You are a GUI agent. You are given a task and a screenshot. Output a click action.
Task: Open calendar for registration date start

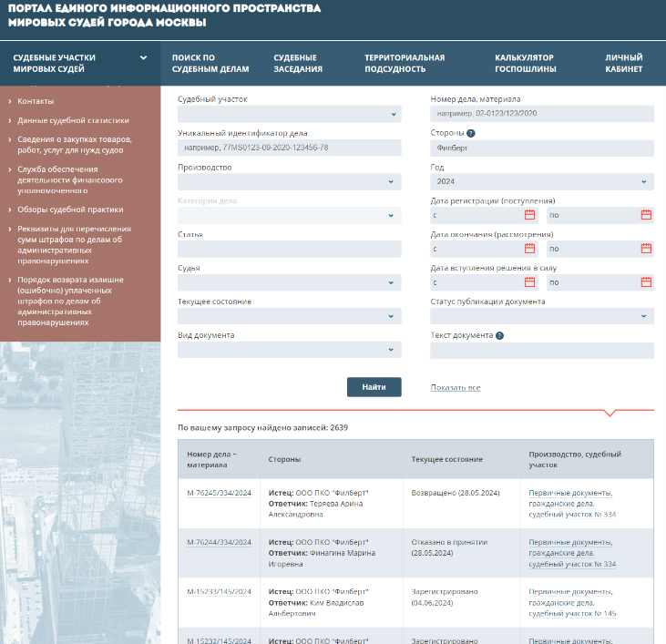coord(529,216)
